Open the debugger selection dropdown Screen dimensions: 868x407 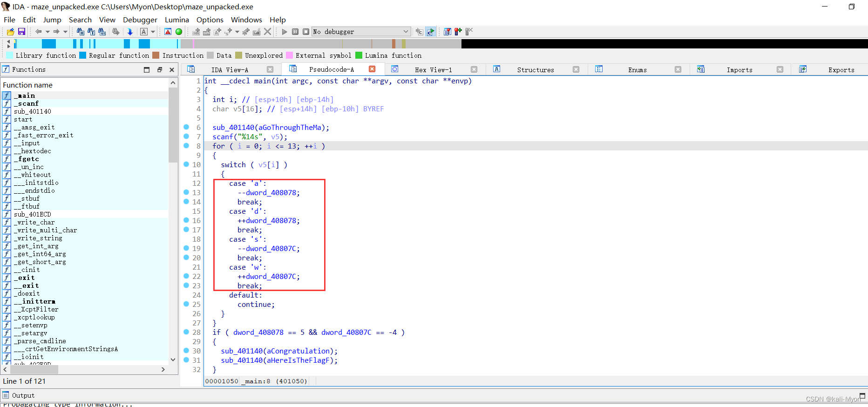click(x=406, y=32)
